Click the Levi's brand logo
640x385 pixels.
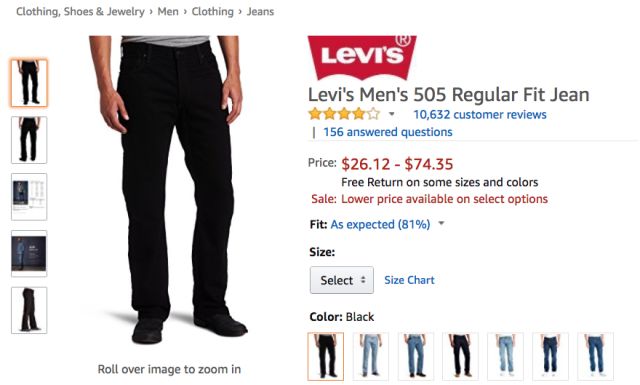(x=362, y=58)
